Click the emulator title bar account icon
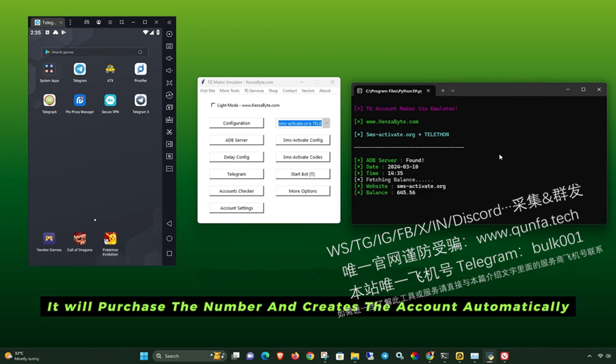This screenshot has width=616, height=364. pyautogui.click(x=99, y=23)
